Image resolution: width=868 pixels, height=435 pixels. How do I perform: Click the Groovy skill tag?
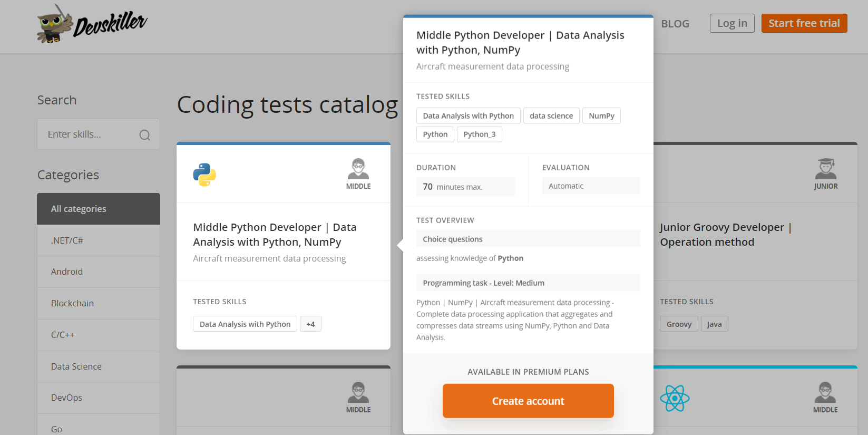[x=679, y=324]
